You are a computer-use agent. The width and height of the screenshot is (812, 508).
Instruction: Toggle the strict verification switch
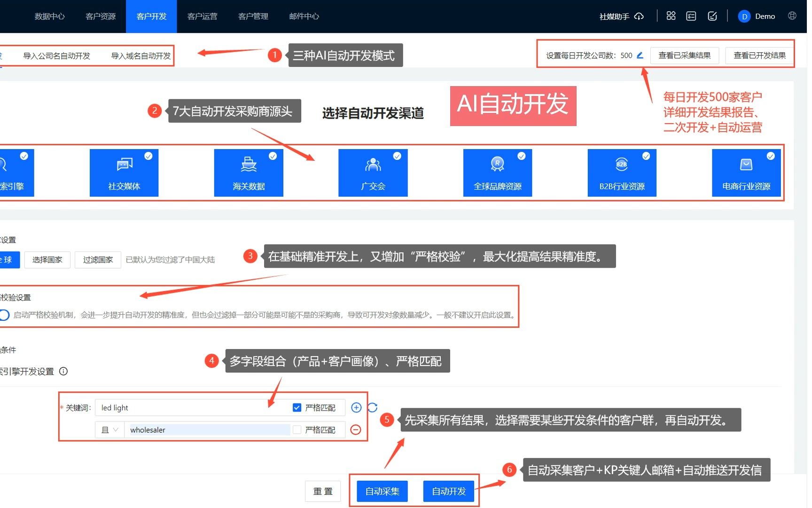4,315
